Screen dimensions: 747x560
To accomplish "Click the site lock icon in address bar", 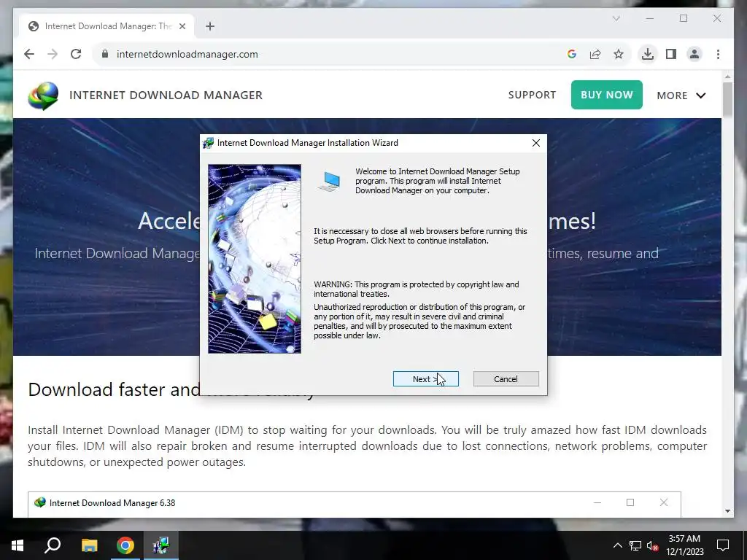I will tap(105, 54).
